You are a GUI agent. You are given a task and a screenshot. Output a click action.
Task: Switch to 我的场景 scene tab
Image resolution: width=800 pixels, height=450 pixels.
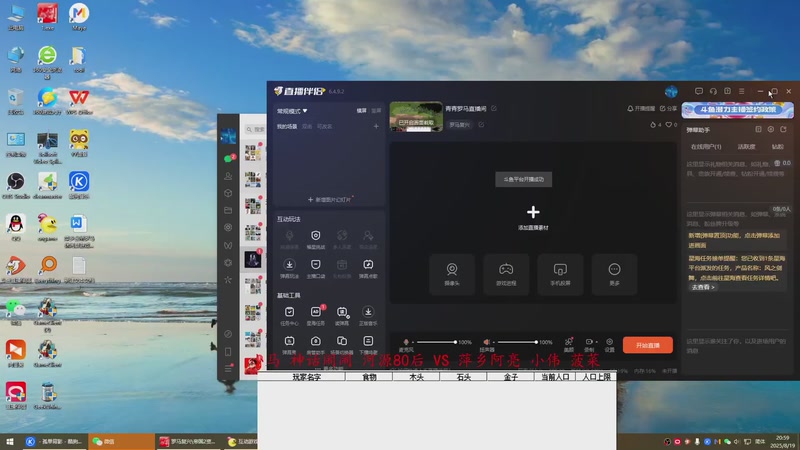tap(287, 127)
